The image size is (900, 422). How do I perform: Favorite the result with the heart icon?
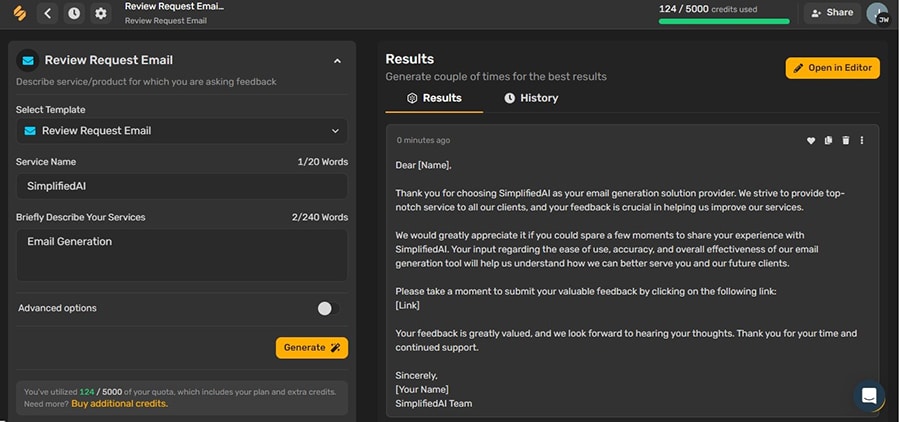coord(810,141)
